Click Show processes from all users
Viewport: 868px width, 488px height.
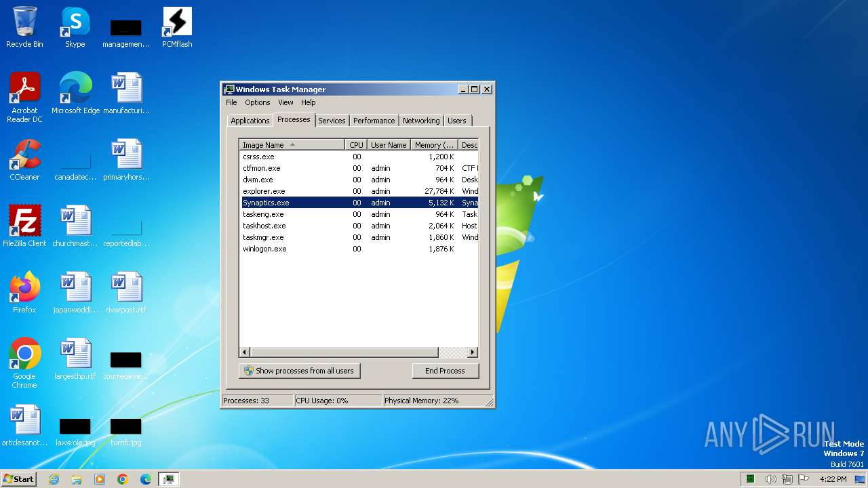[x=300, y=371]
